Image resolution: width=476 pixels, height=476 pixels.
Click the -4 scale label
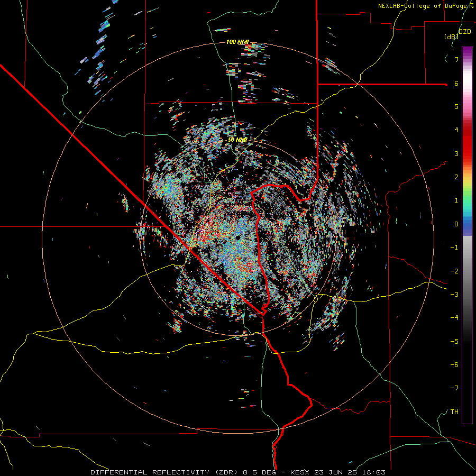tap(454, 318)
